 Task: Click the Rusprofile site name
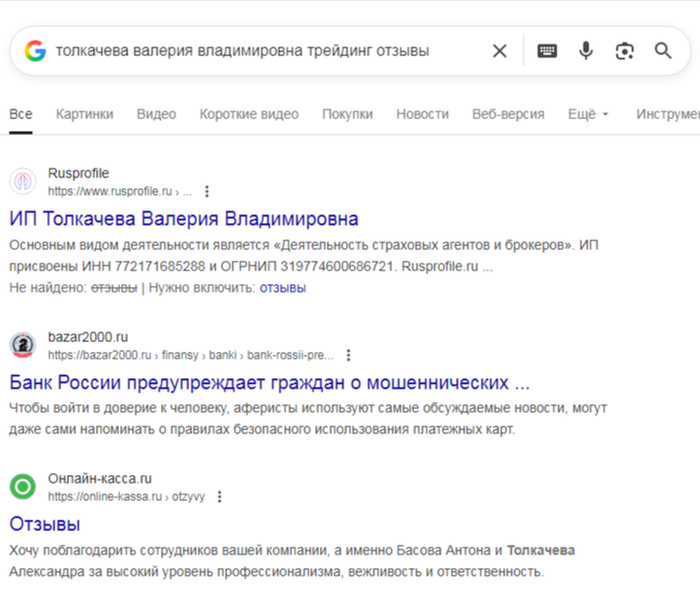click(79, 173)
